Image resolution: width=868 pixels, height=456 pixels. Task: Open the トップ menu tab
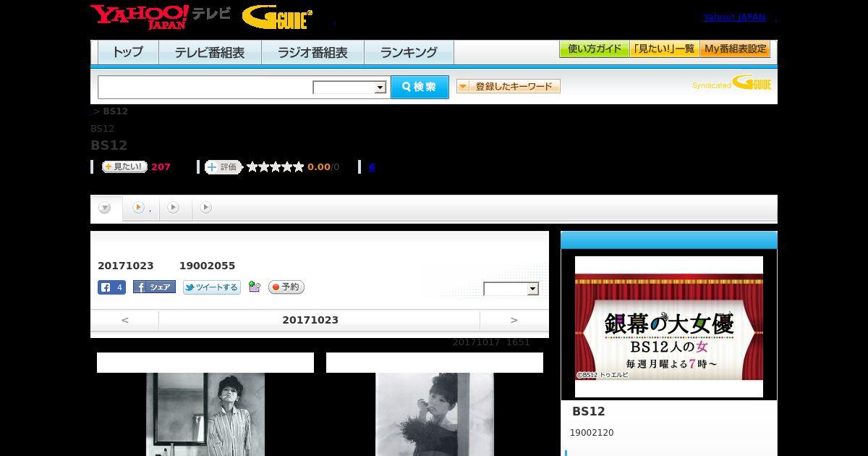pyautogui.click(x=128, y=52)
